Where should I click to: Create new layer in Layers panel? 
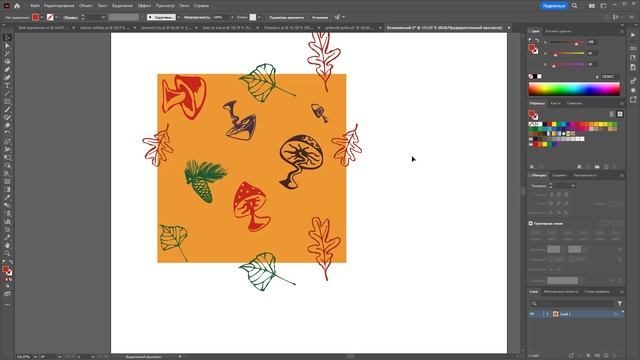[606, 356]
